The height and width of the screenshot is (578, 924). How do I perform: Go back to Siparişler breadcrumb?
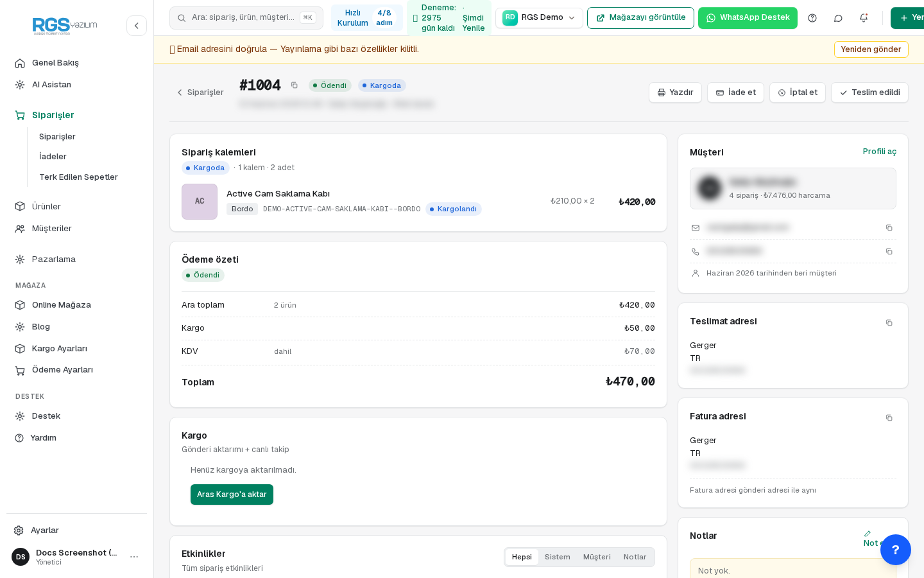click(x=200, y=92)
